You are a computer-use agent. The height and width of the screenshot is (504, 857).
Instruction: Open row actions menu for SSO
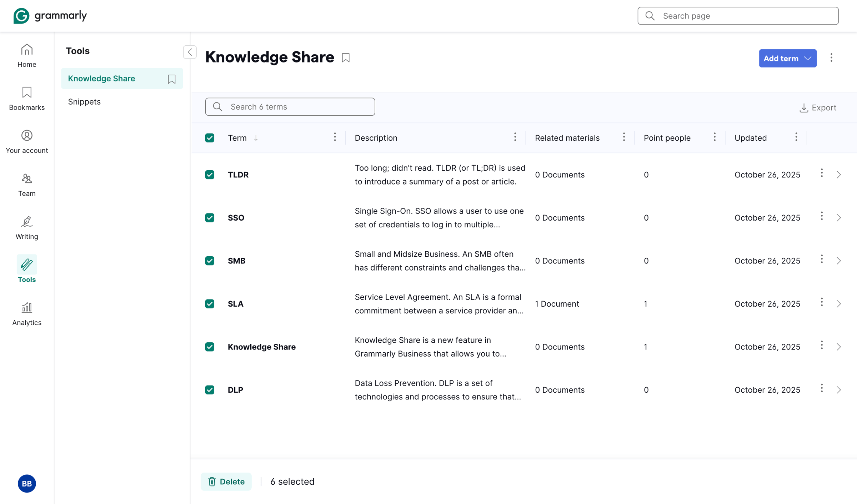[822, 216]
